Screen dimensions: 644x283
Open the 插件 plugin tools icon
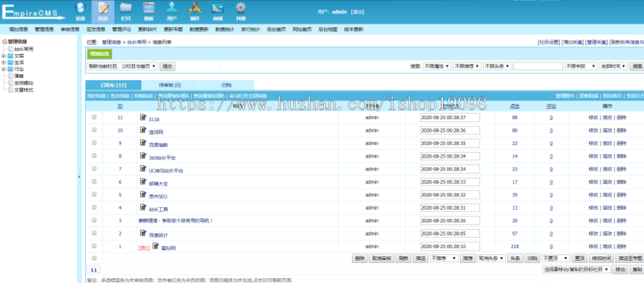(x=195, y=8)
